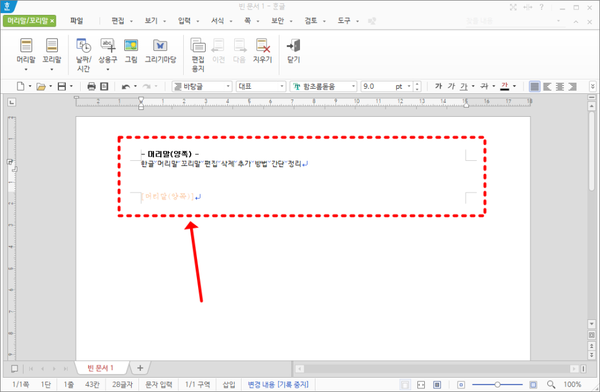This screenshot has height=392, width=600.
Task: Print the document with the printer icon
Action: [x=91, y=87]
